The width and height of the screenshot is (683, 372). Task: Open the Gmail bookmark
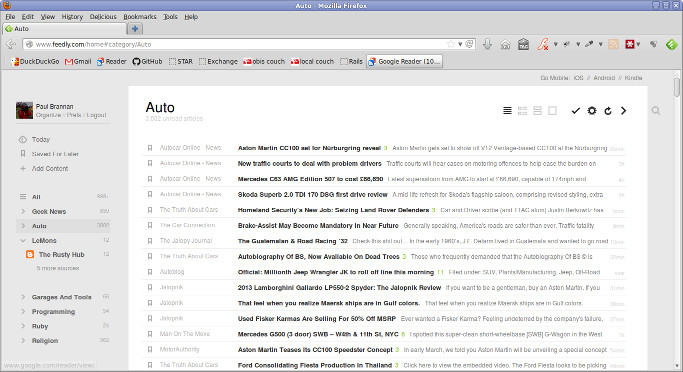[78, 61]
